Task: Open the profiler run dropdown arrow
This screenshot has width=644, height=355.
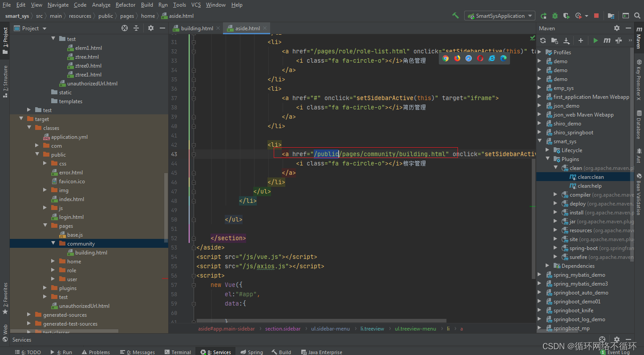Action: coord(586,16)
